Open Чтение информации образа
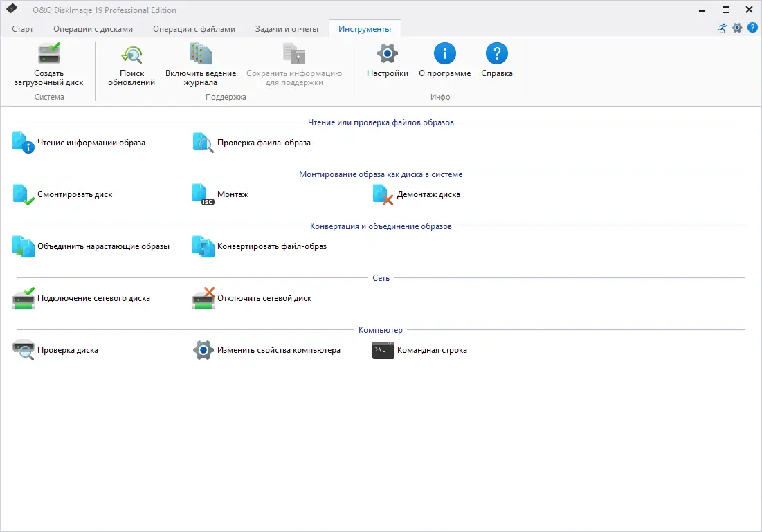Viewport: 762px width, 532px height. pos(83,143)
